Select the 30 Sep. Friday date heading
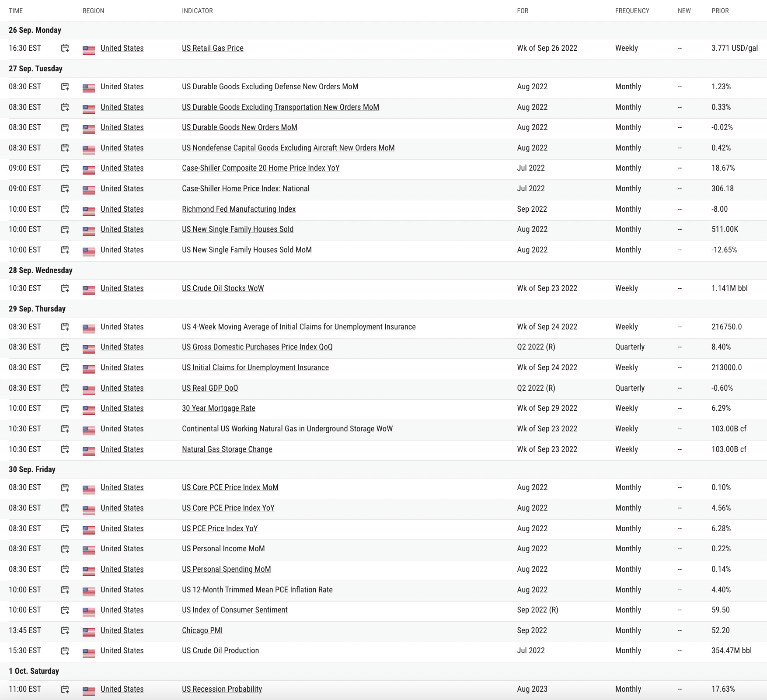 [x=32, y=469]
